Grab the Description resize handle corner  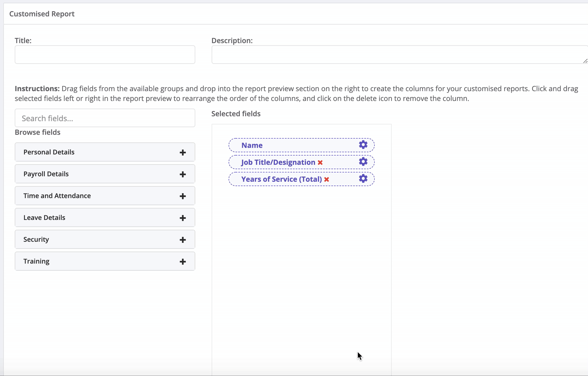(585, 61)
